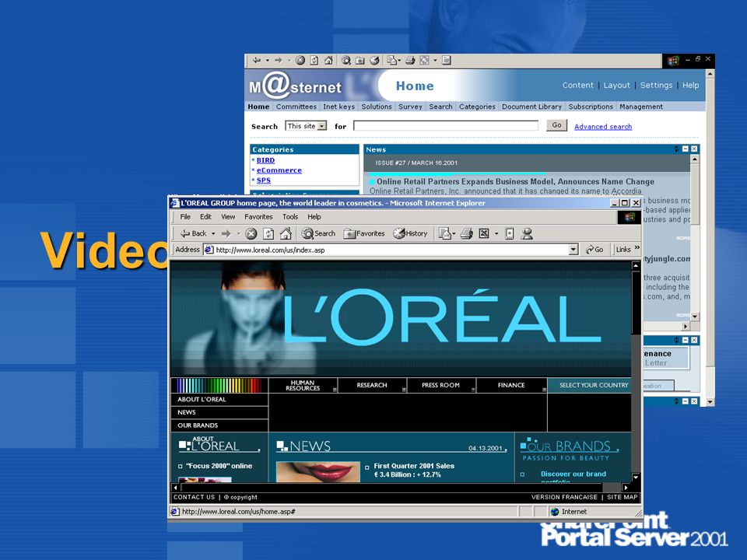
Task: Click the Search icon in the Masternet window toolbar
Action: coord(345,60)
